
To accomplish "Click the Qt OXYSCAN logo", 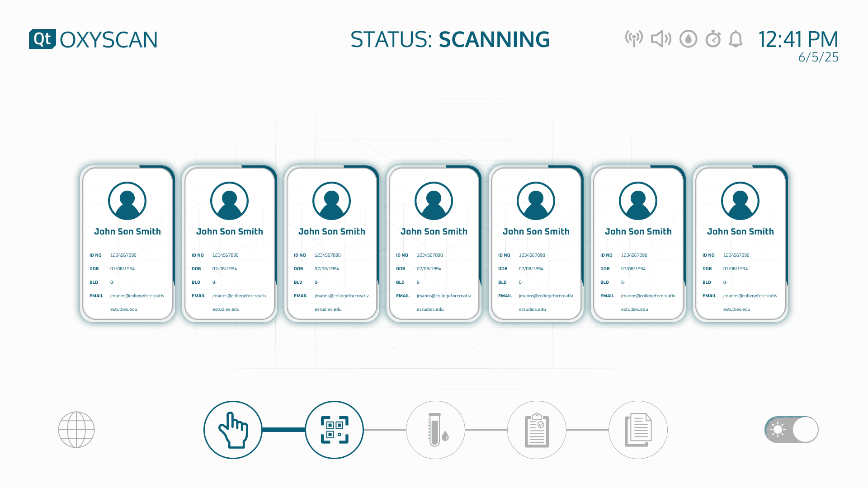I will click(x=94, y=39).
